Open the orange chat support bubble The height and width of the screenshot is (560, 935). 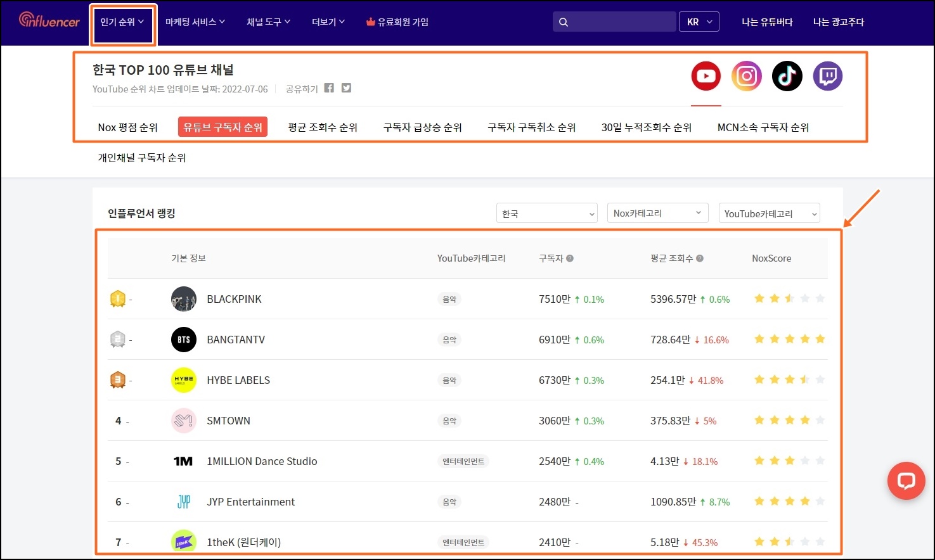pyautogui.click(x=906, y=481)
